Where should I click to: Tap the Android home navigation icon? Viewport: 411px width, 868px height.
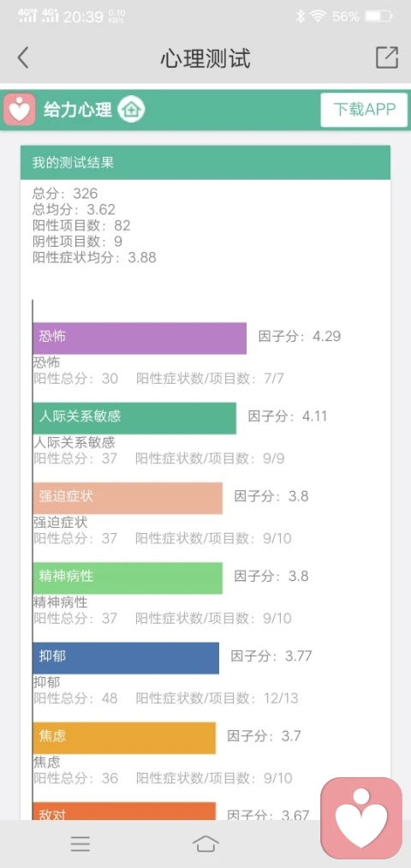point(205,844)
